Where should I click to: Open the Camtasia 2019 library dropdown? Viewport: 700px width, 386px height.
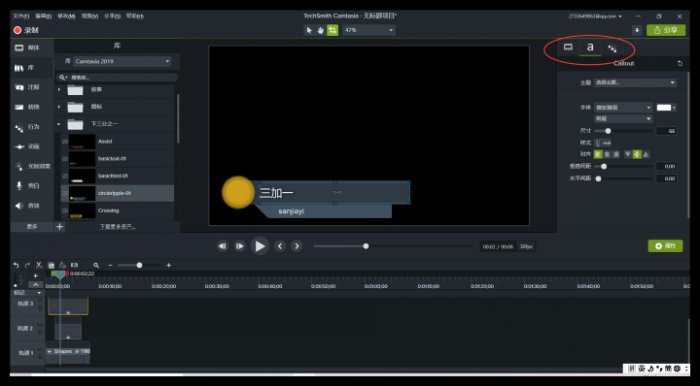point(122,62)
